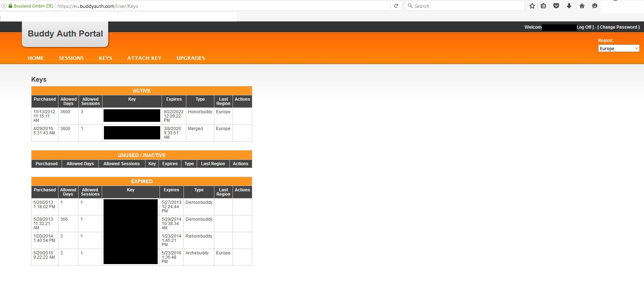Click the Keys page heading
644x301 pixels.
point(39,80)
